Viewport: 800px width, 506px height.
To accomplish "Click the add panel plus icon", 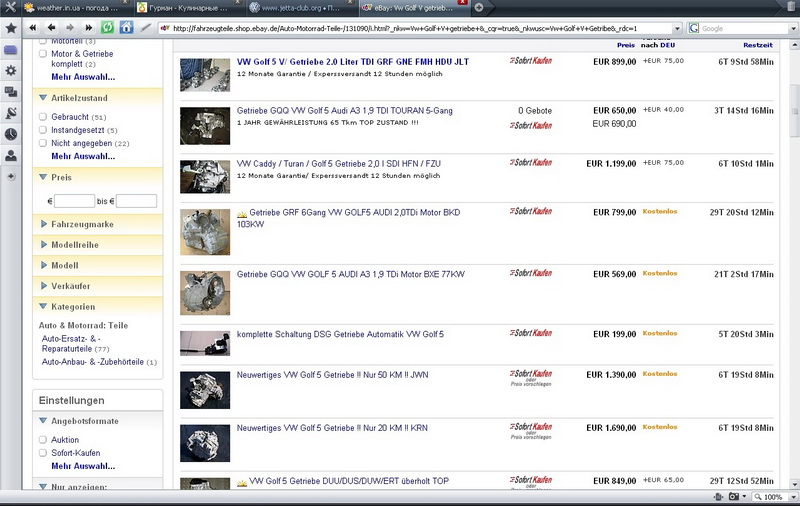I will [x=11, y=176].
